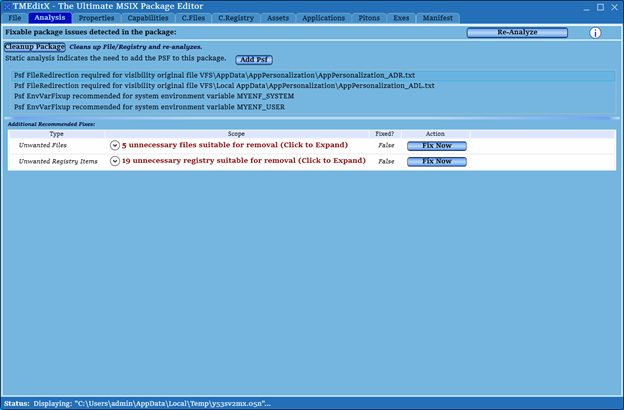Viewport: 624px width, 410px height.
Task: Click the Cleanup Package button
Action: (35, 47)
